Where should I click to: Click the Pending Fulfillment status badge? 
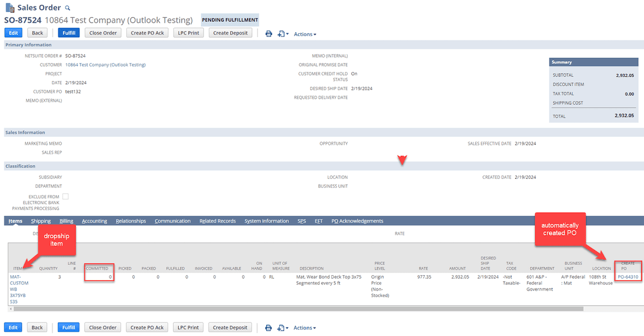click(x=230, y=20)
